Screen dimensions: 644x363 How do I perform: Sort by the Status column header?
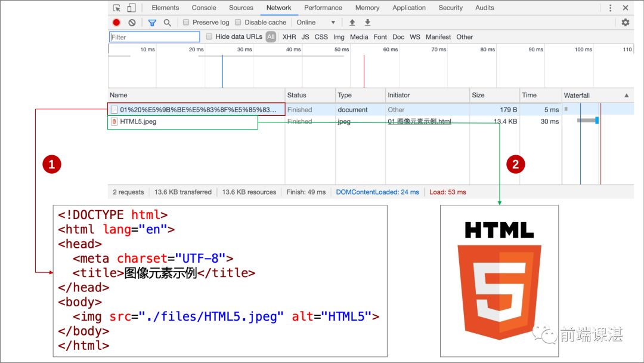click(310, 96)
